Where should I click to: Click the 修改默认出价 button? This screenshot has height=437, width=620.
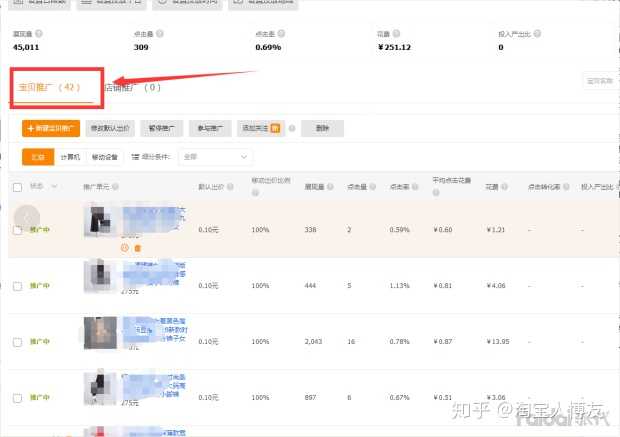[x=110, y=128]
